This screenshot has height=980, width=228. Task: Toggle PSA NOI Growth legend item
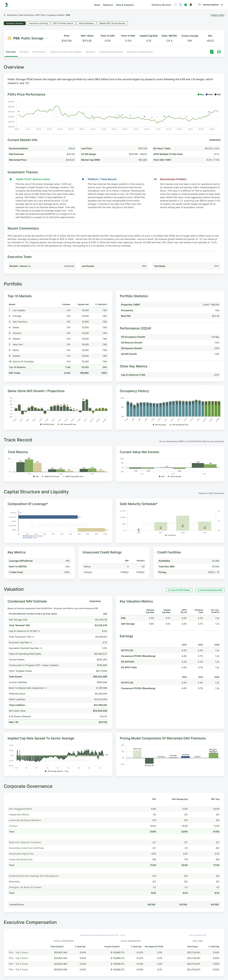[x=47, y=424]
